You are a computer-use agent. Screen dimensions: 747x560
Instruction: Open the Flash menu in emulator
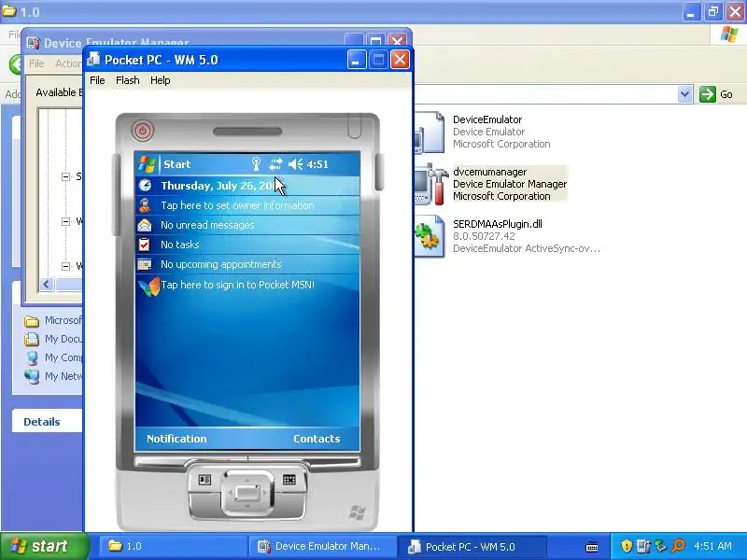pyautogui.click(x=128, y=80)
